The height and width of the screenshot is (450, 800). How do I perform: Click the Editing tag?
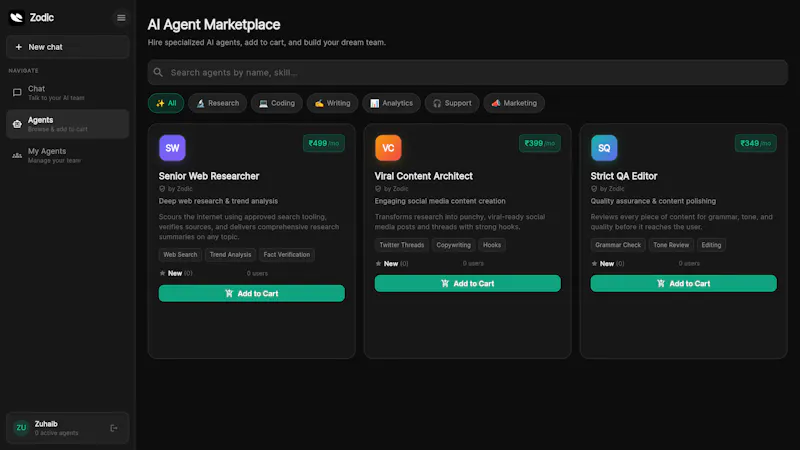pyautogui.click(x=711, y=245)
